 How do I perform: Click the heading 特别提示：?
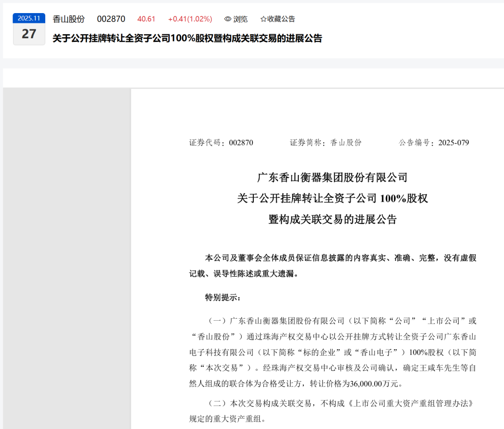(223, 297)
